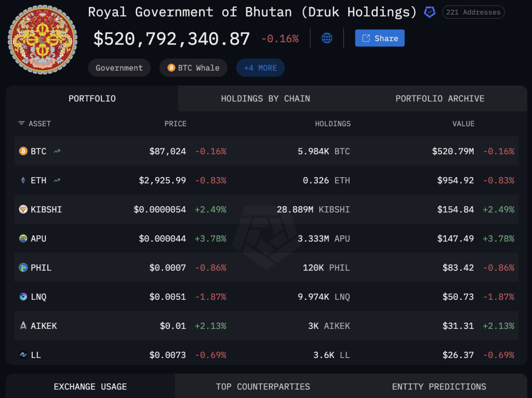The image size is (532, 398).
Task: Click the AIKEK asset name
Action: pyautogui.click(x=44, y=326)
